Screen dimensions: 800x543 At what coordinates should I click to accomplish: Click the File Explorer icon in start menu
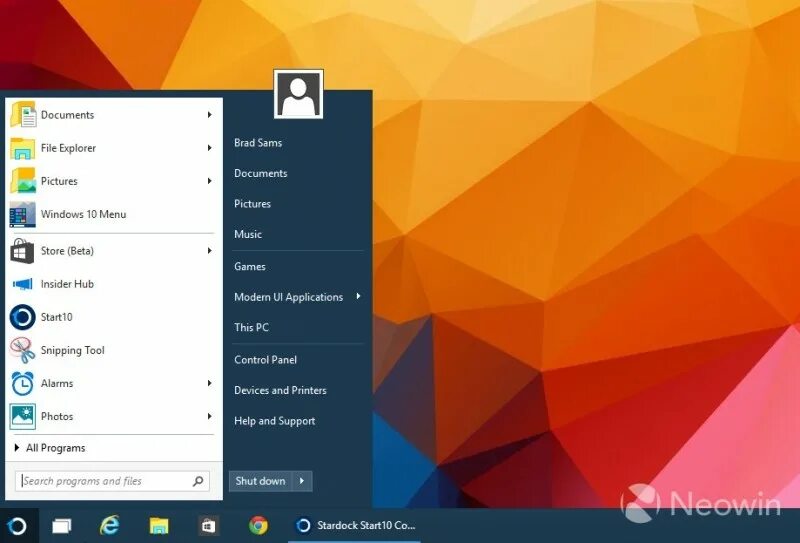point(23,148)
